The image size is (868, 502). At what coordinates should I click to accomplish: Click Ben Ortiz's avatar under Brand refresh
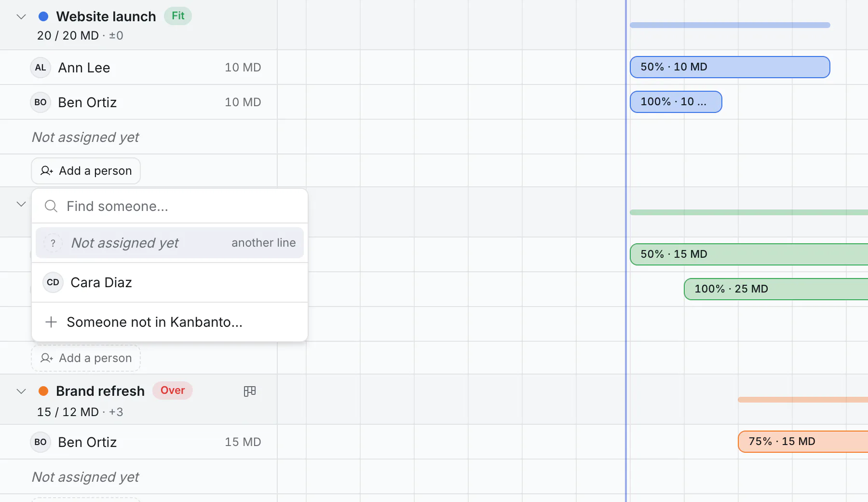tap(41, 442)
